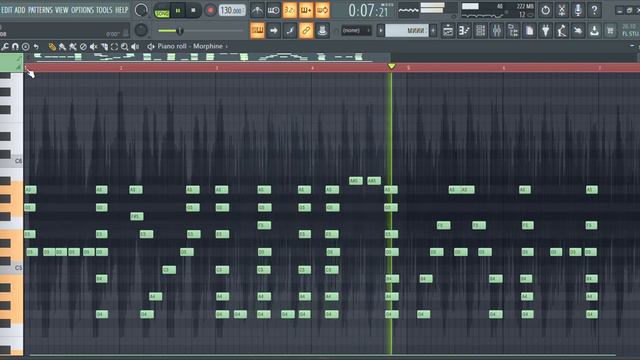
Task: Select the Draw pencil tool
Action: click(x=52, y=47)
